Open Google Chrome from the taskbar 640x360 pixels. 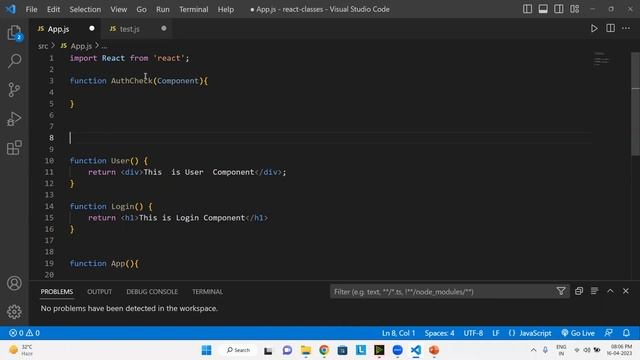coord(324,350)
